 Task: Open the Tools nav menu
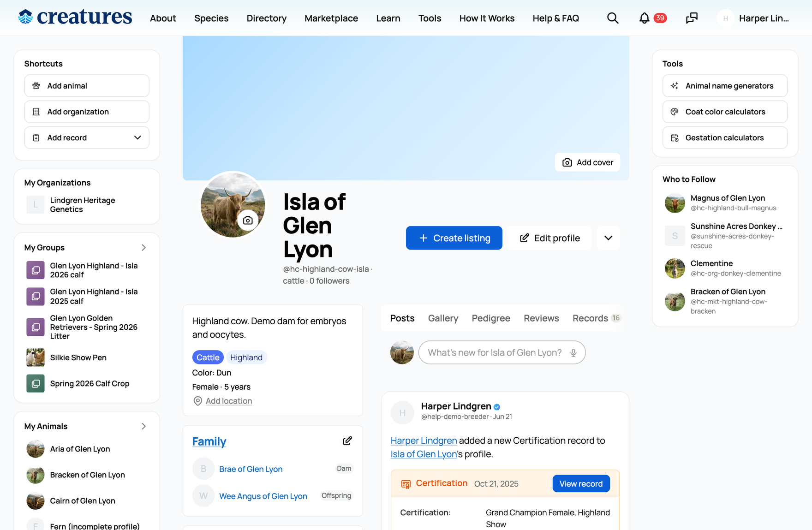[430, 18]
